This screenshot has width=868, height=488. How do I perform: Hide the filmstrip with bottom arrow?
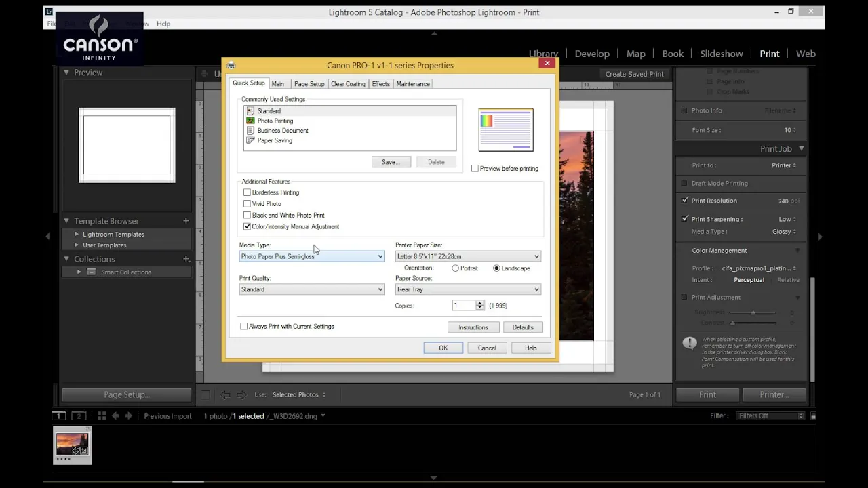434,477
